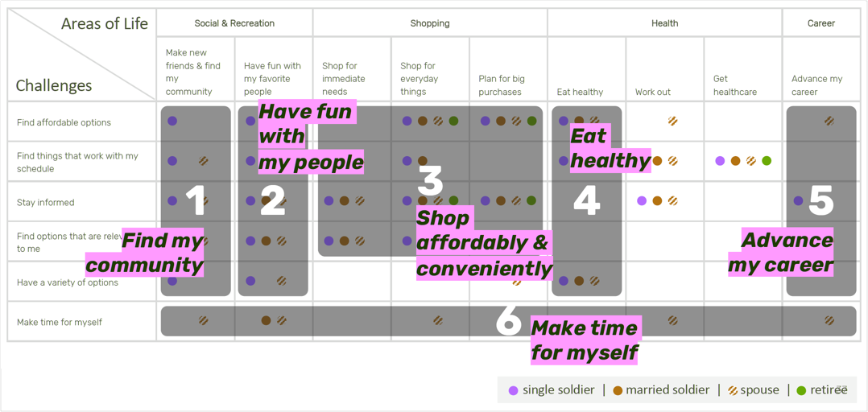Screen dimensions: 868x412
Task: Click the large number 4 cluster label
Action: [587, 200]
